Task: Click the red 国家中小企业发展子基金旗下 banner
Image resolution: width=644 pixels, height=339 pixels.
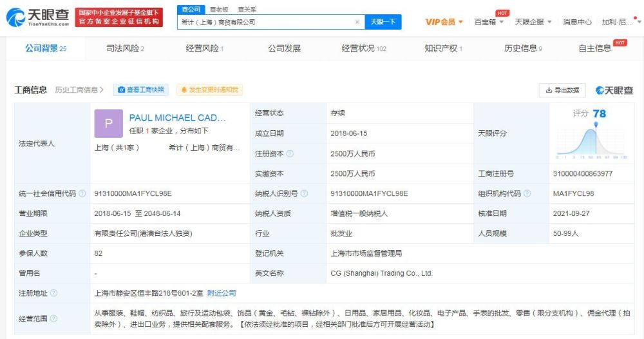Action: [118, 17]
